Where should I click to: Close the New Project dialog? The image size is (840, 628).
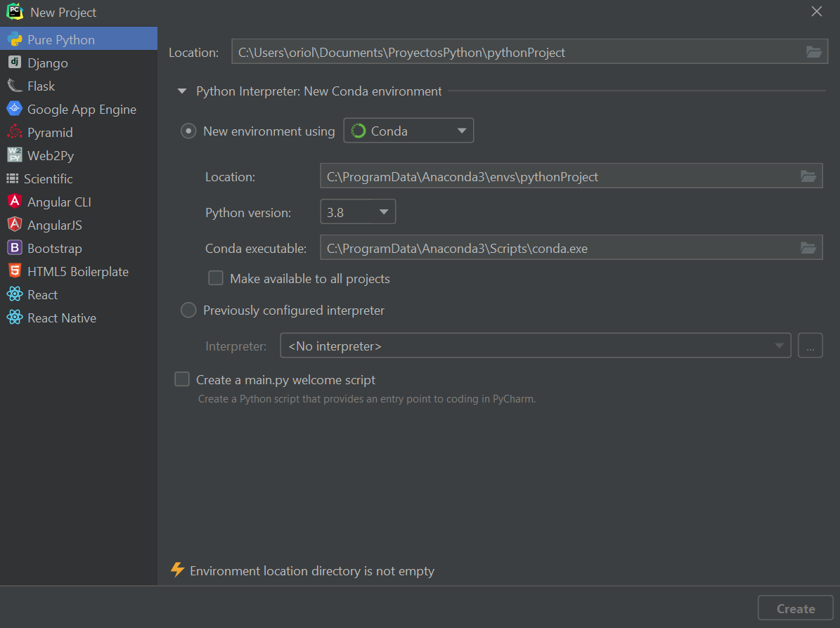point(816,11)
